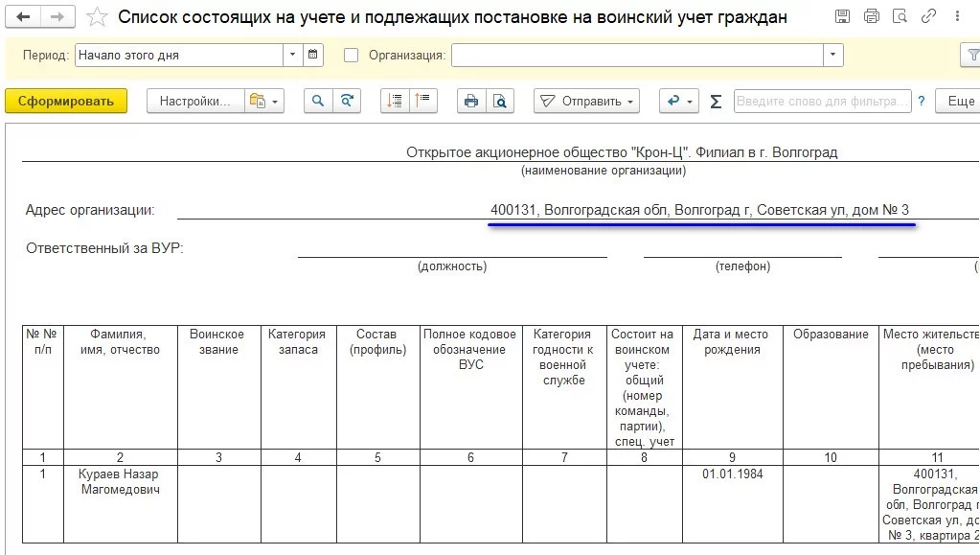Click the print icon in the report toolbar
Screen dimensions: 980x555
coord(469,101)
